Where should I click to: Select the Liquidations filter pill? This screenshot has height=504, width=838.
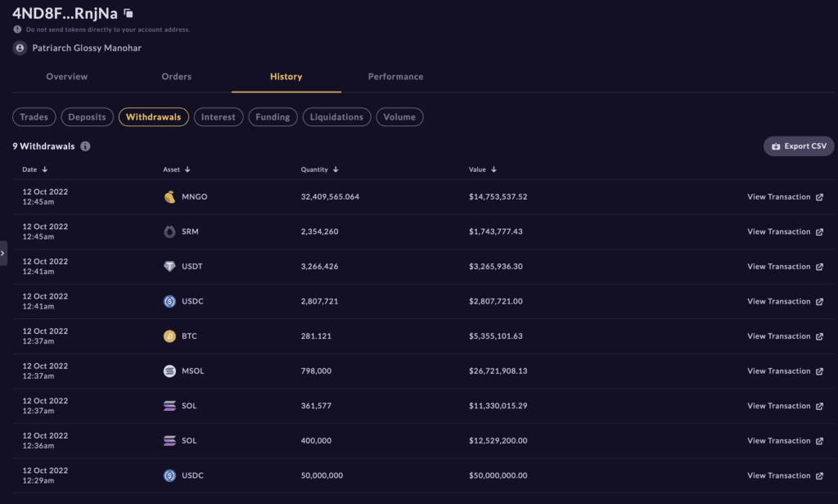click(336, 117)
